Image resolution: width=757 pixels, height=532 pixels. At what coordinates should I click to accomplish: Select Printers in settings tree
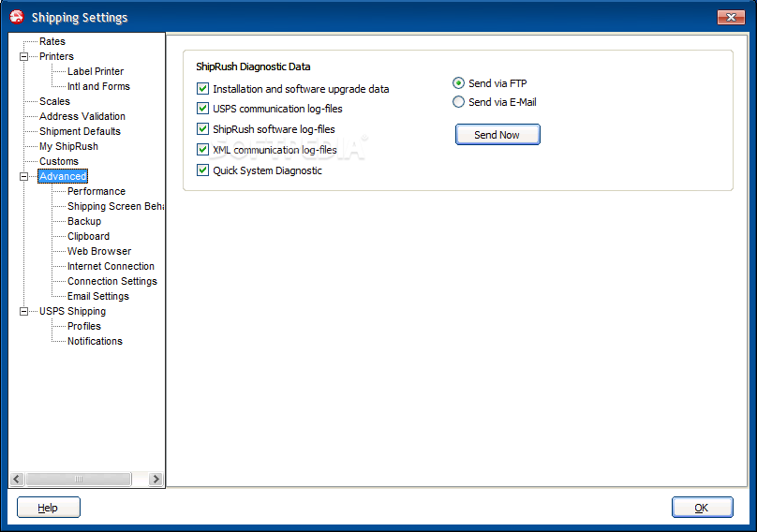pos(56,56)
